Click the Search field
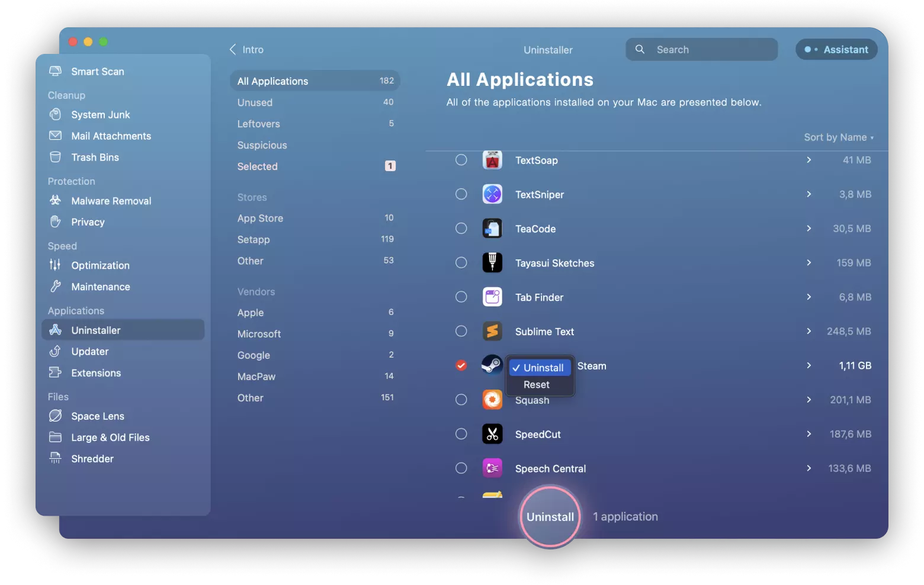The width and height of the screenshot is (924, 585). 702,50
